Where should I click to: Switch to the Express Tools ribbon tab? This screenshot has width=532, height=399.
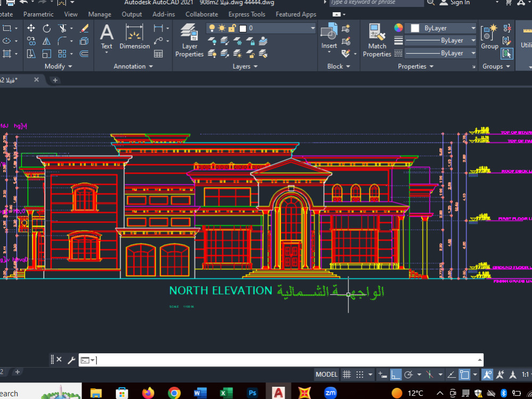click(x=246, y=14)
